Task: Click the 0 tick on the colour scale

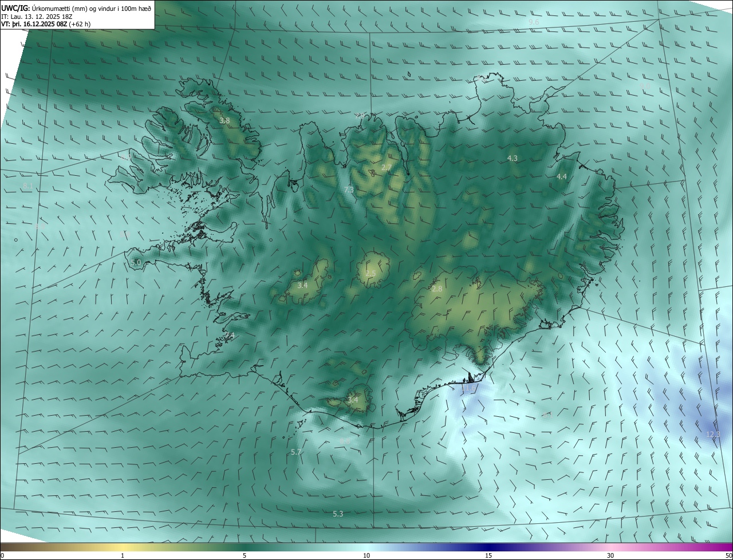Action: coord(2,556)
